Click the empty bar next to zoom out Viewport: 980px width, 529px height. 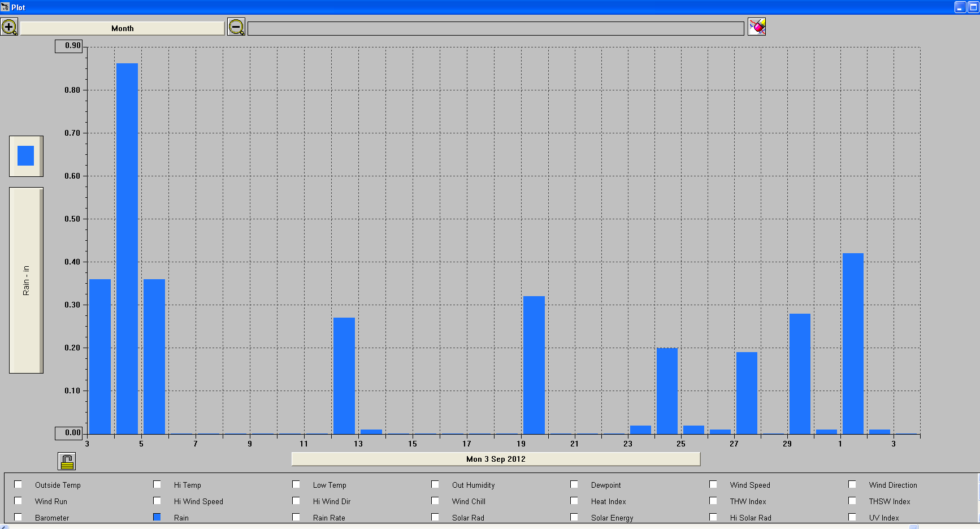point(496,28)
